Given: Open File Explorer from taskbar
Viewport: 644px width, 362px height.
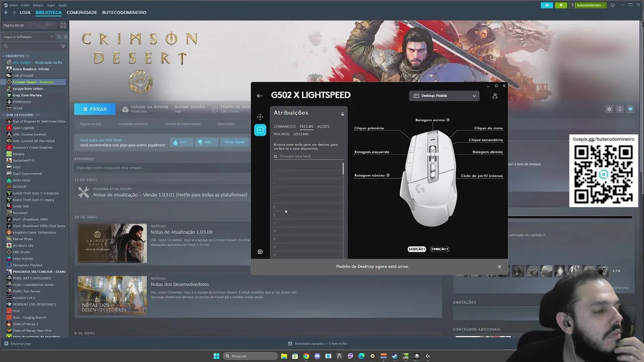Looking at the screenshot, I should [284, 356].
